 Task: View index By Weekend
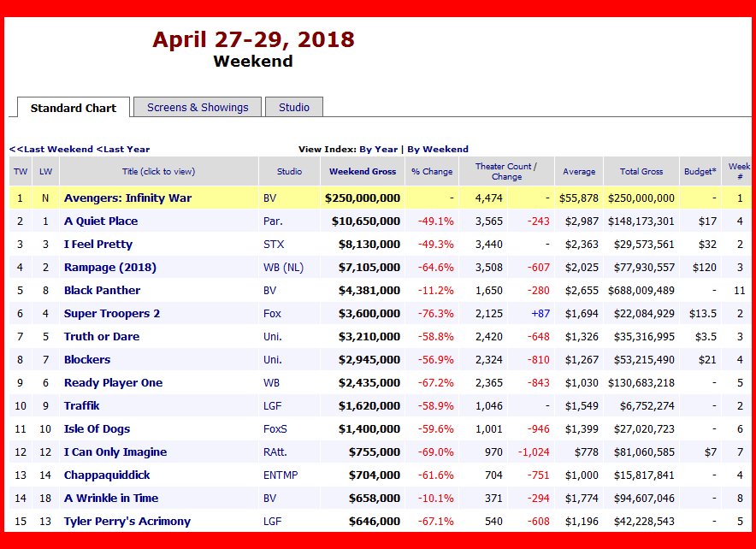[x=438, y=149]
